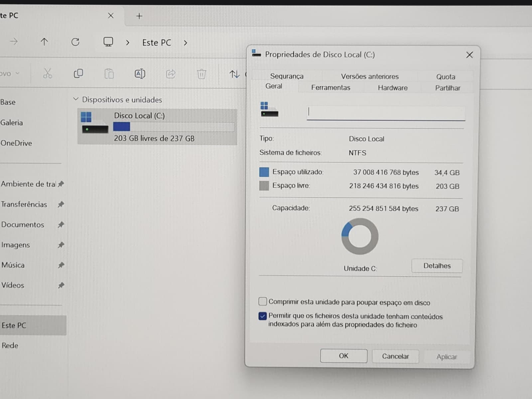This screenshot has height=399, width=532.
Task: Click the OK button
Action: (x=344, y=356)
